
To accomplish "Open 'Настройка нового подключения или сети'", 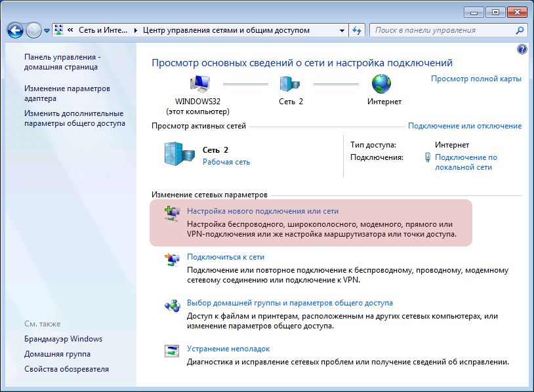I will click(262, 211).
